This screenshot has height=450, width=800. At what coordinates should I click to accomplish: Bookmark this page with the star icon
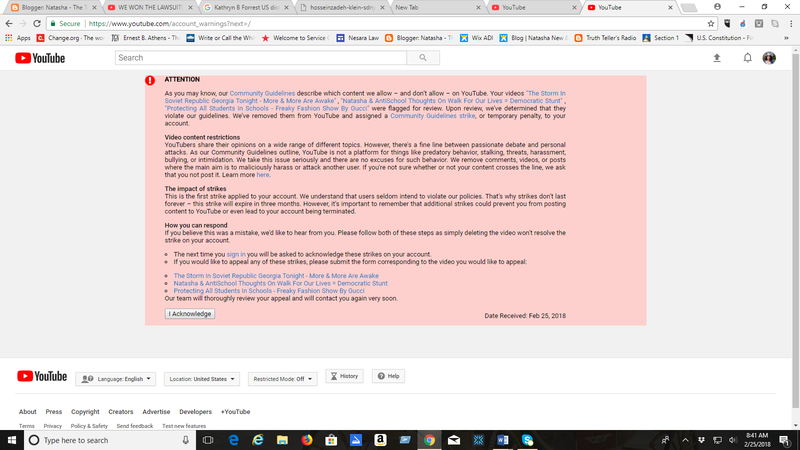pyautogui.click(x=711, y=22)
